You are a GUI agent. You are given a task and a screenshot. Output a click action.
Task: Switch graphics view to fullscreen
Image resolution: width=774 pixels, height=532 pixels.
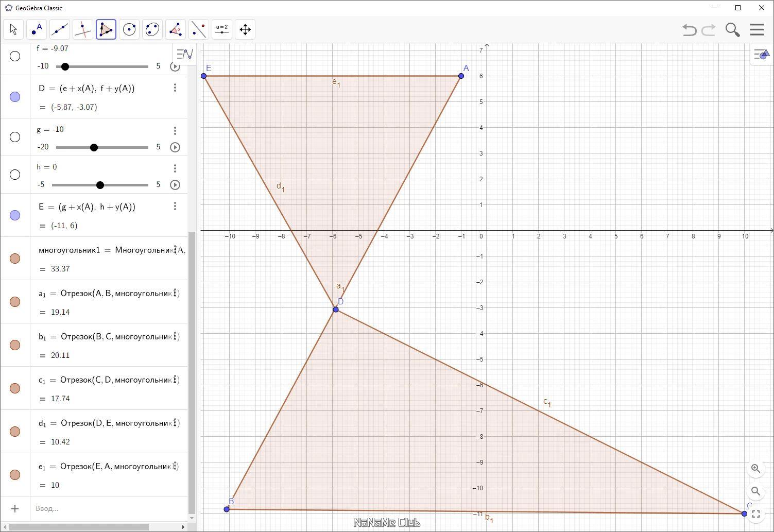[755, 514]
